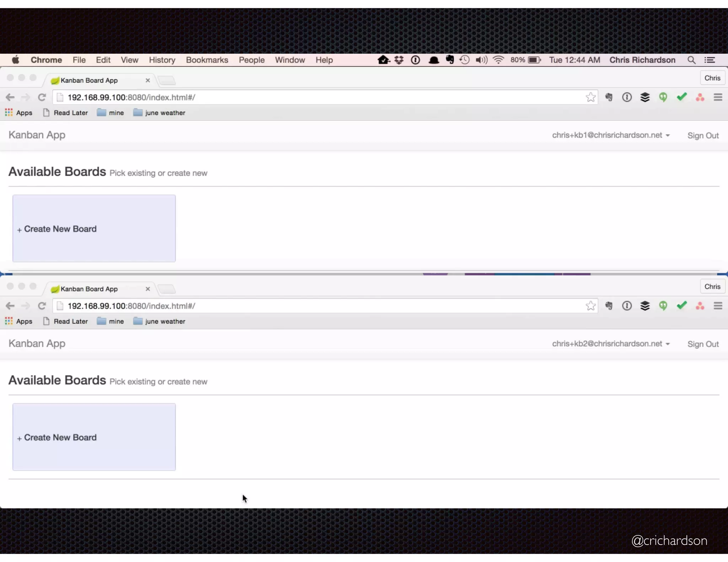Click Sign Out in the top Kanban app
The width and height of the screenshot is (728, 562).
(x=703, y=136)
